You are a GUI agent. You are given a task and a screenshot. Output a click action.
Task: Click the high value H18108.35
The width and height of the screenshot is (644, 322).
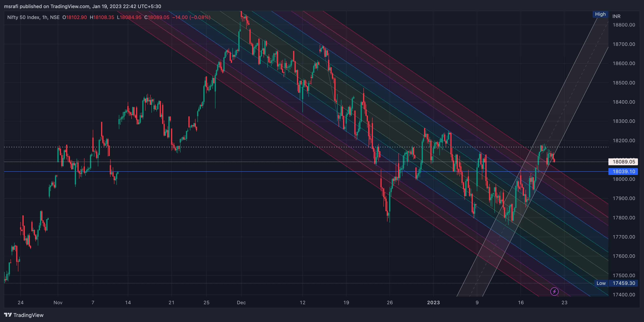[x=102, y=17]
